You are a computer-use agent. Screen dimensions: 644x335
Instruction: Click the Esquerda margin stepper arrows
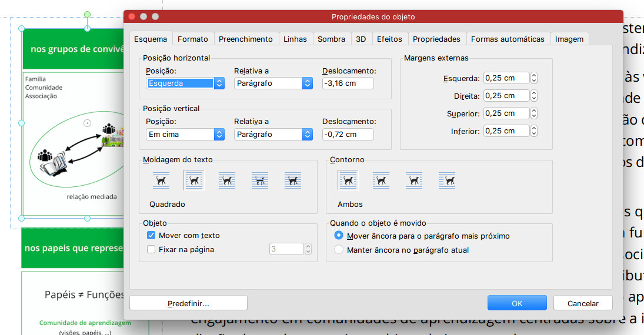point(534,78)
